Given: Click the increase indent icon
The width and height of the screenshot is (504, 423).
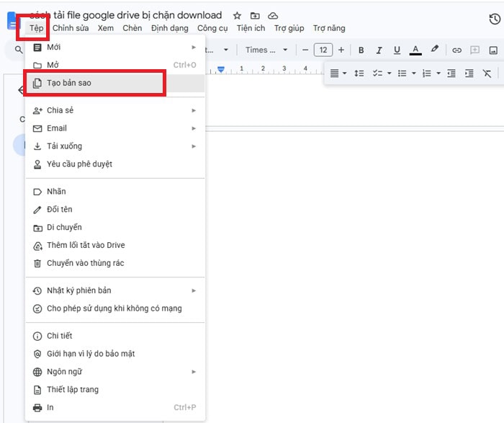Looking at the screenshot, I should click(x=469, y=74).
